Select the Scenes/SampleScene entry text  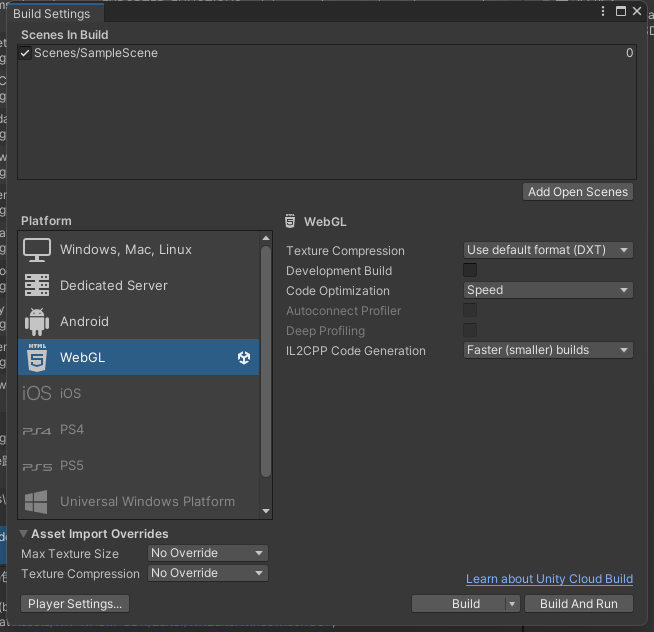[96, 53]
